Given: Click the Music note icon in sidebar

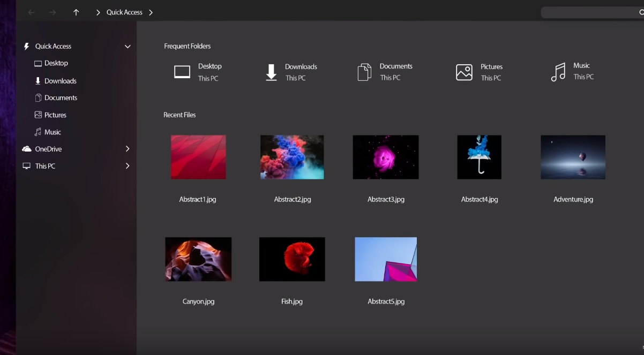Looking at the screenshot, I should (38, 132).
